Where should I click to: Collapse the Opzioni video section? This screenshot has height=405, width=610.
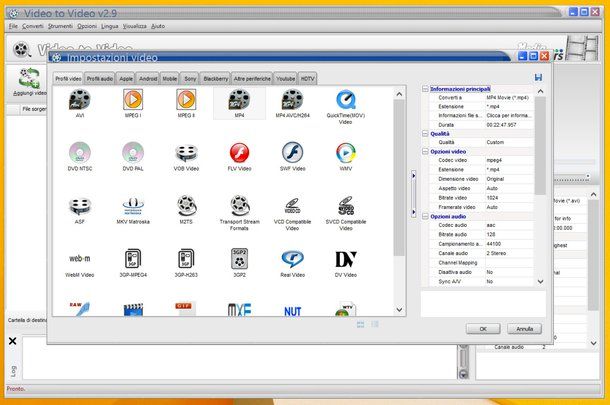(426, 151)
